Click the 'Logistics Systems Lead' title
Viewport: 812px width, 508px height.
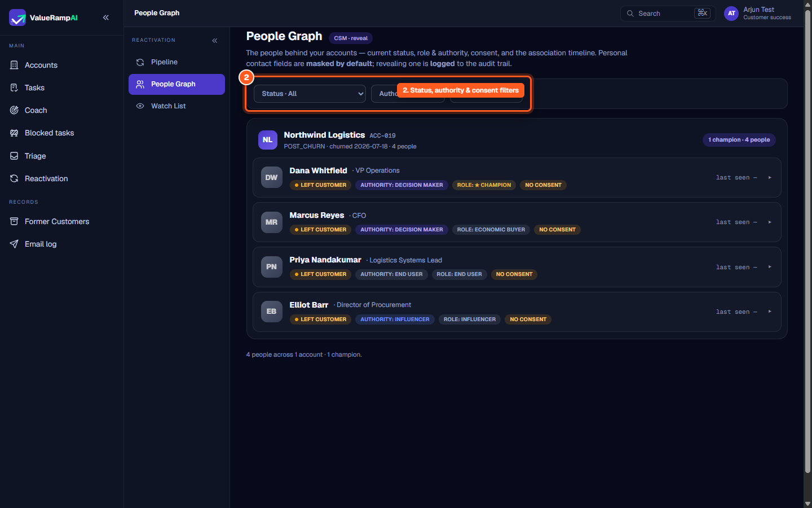click(405, 260)
